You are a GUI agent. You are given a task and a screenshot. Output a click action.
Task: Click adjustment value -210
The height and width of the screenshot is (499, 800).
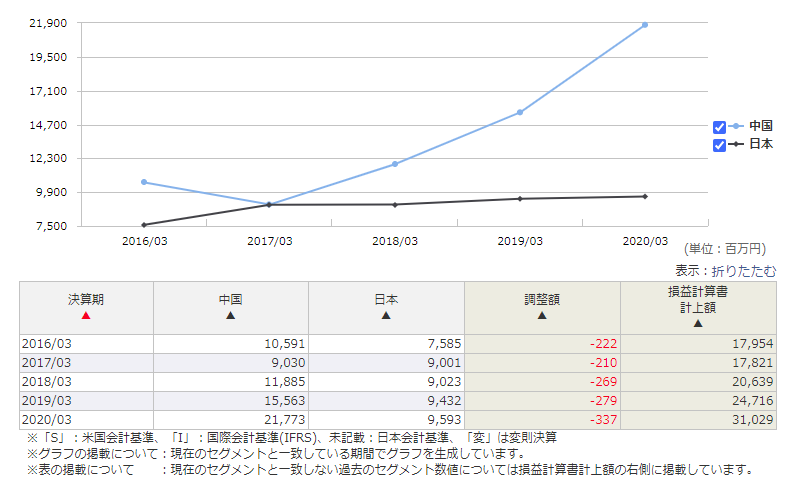point(604,363)
